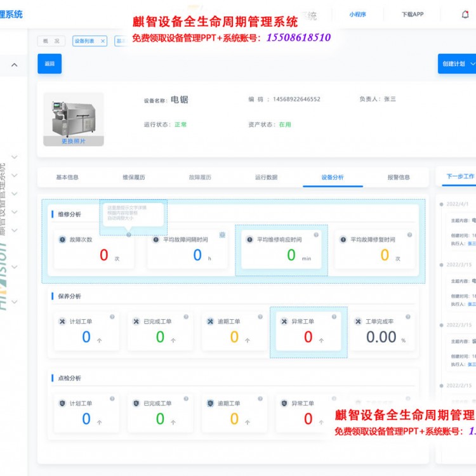
Task: Click shield icon beside 点检分析 逾期工单
Action: pos(210,403)
